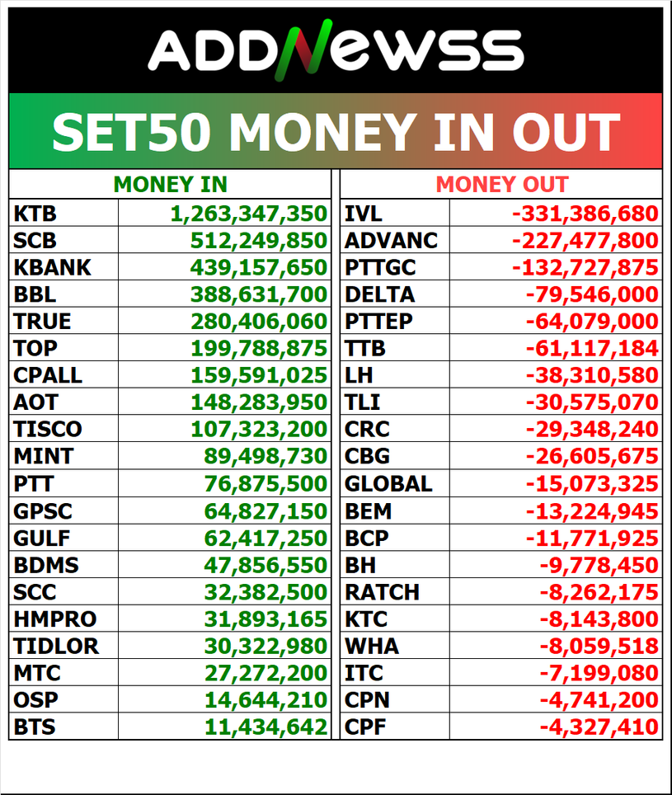Select the MONEY OUT column header
672x795 pixels.
click(501, 185)
